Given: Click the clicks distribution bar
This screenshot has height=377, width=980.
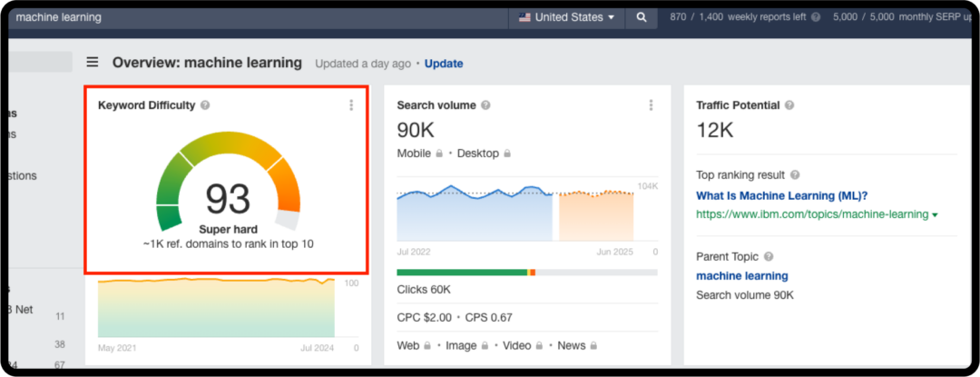Looking at the screenshot, I should pos(527,273).
